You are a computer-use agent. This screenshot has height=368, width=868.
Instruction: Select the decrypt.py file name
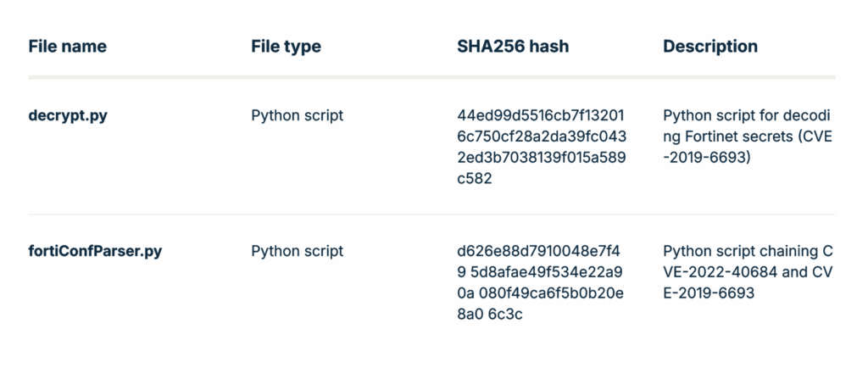(68, 115)
